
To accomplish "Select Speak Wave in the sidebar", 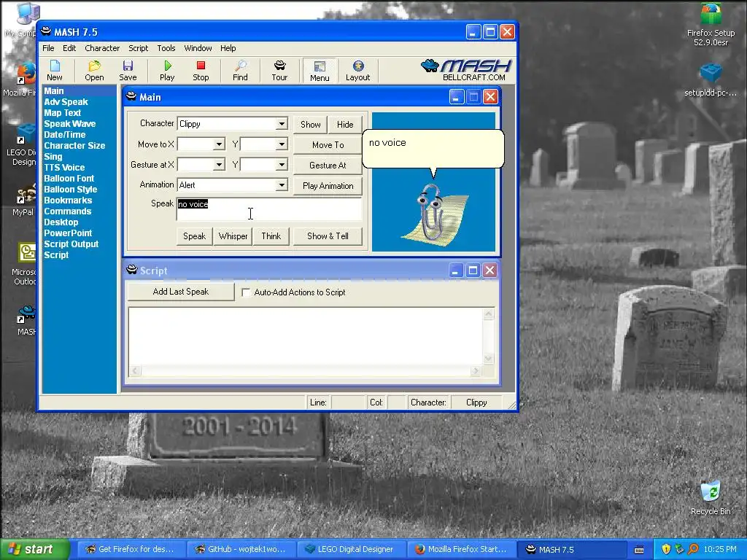I will (x=69, y=124).
